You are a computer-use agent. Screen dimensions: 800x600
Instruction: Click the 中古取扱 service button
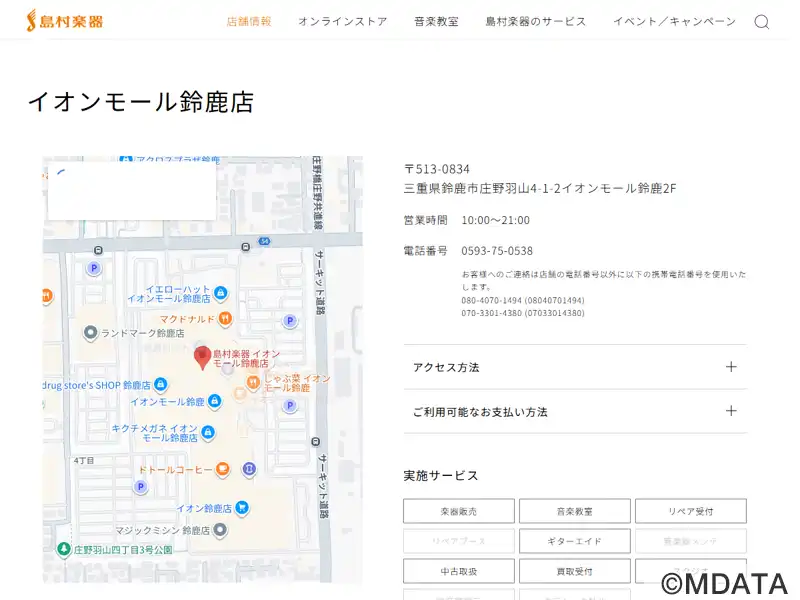point(459,571)
